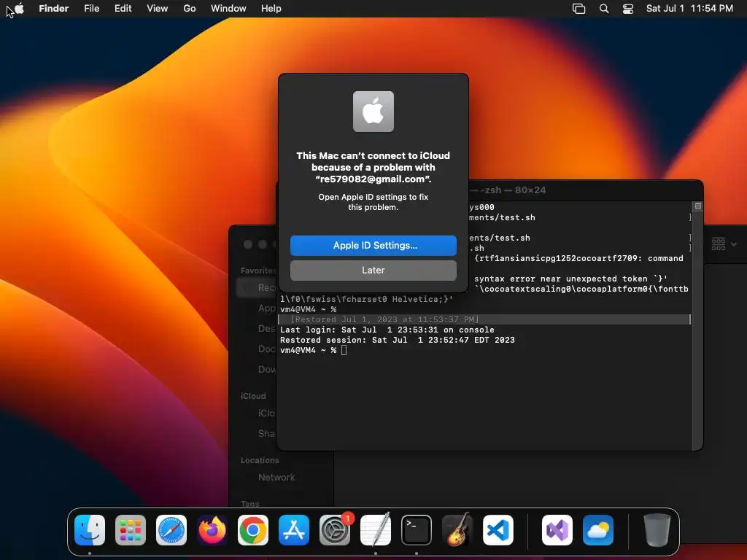Image resolution: width=747 pixels, height=560 pixels.
Task: Open the Apple menu
Action: 20,9
